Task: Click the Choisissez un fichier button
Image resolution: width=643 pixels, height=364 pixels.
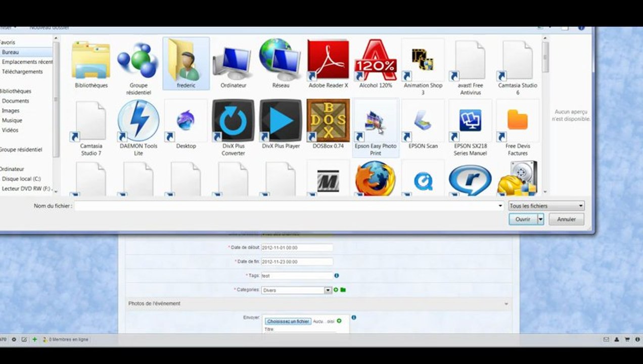Action: [x=288, y=321]
